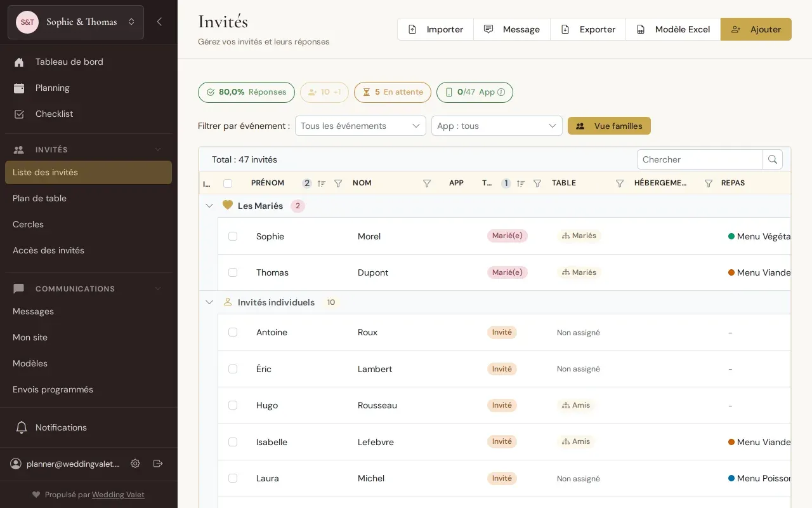
Task: Check the box for Sophie Morel
Action: coord(233,236)
